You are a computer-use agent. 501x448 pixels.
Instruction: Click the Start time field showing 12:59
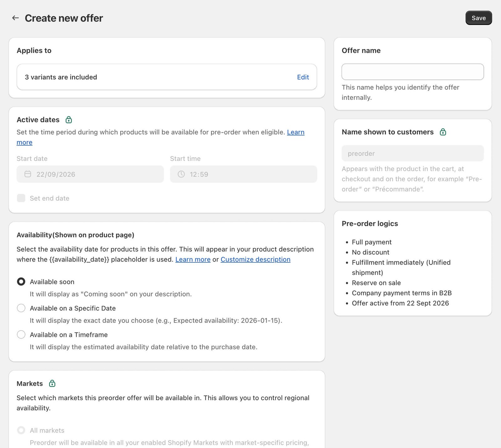pyautogui.click(x=243, y=174)
